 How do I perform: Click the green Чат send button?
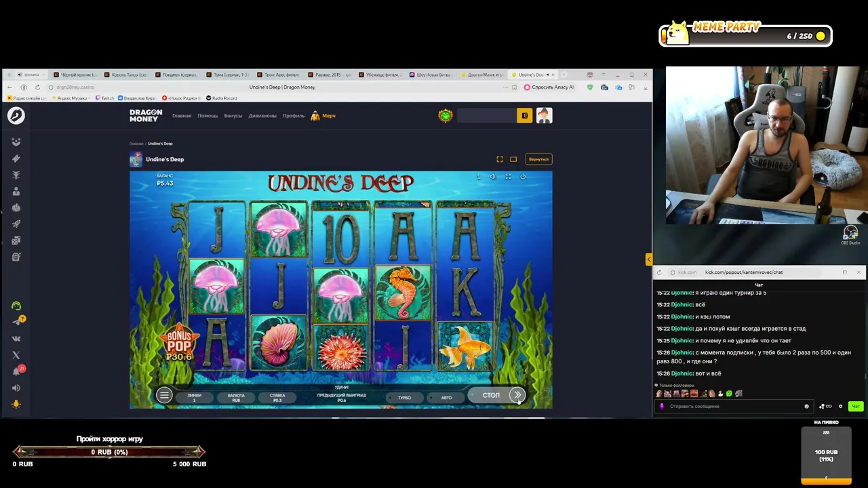[x=856, y=407]
